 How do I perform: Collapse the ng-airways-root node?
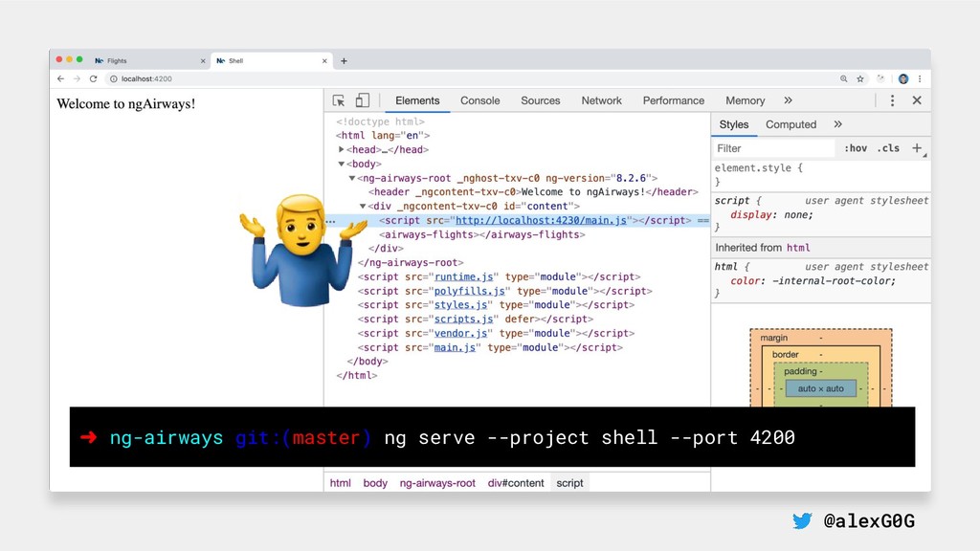[352, 178]
